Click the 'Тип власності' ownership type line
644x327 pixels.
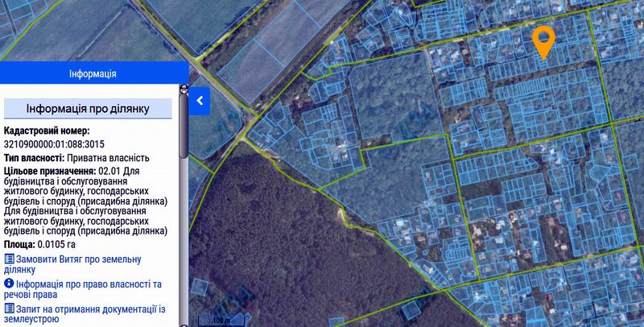click(x=76, y=159)
